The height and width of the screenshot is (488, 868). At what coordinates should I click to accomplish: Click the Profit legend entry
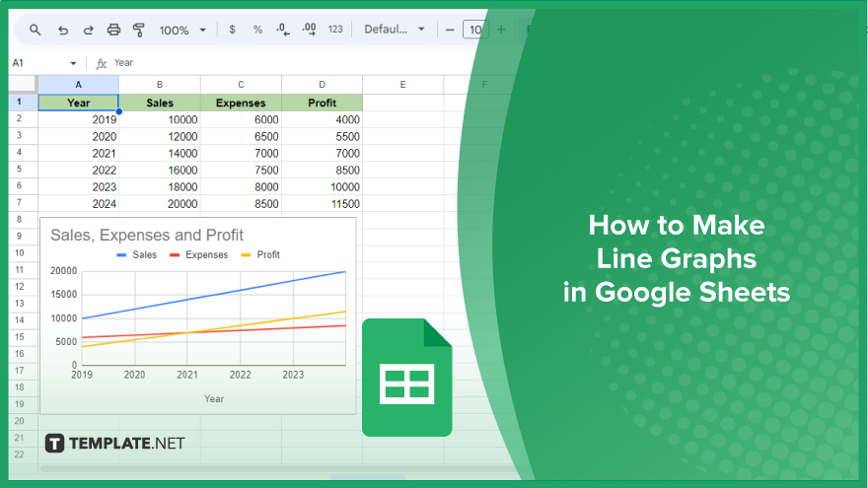(x=260, y=255)
